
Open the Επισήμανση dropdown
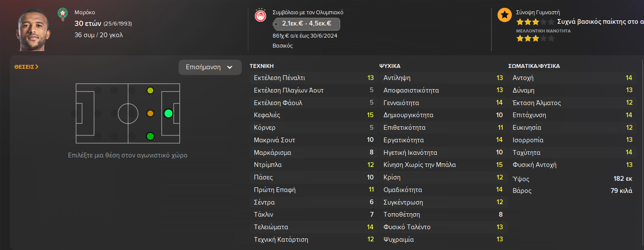[x=210, y=67]
